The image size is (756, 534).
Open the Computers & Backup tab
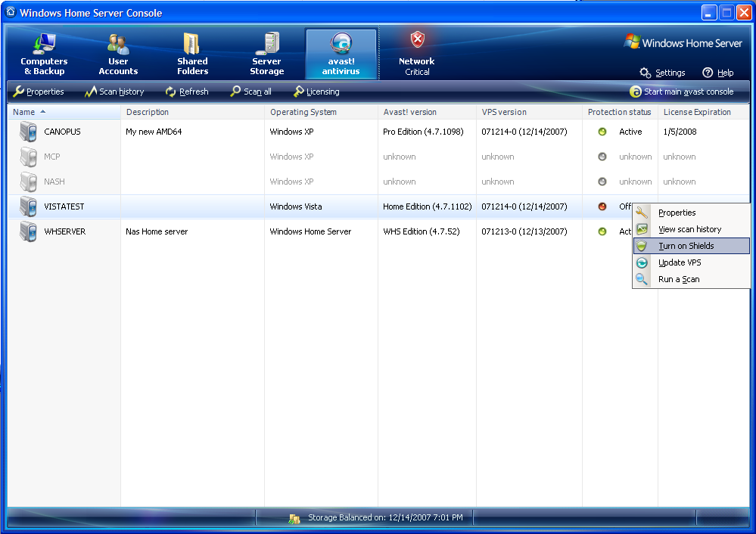(x=44, y=54)
